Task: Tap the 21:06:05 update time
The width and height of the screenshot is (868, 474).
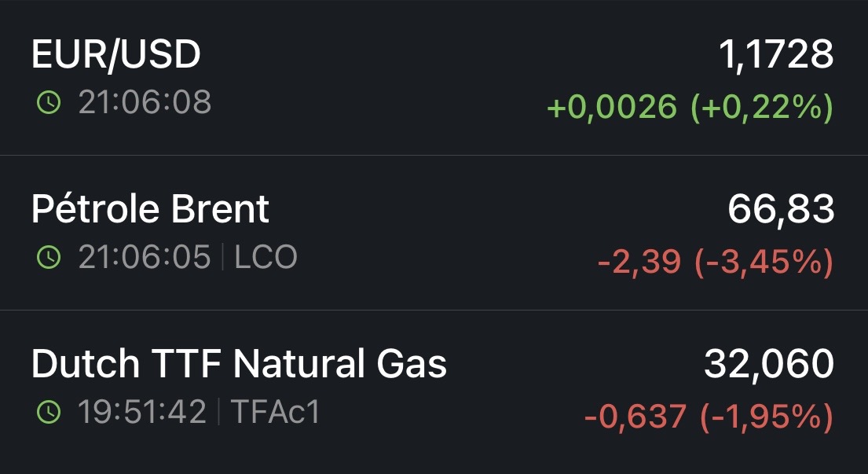Action: coord(145,257)
